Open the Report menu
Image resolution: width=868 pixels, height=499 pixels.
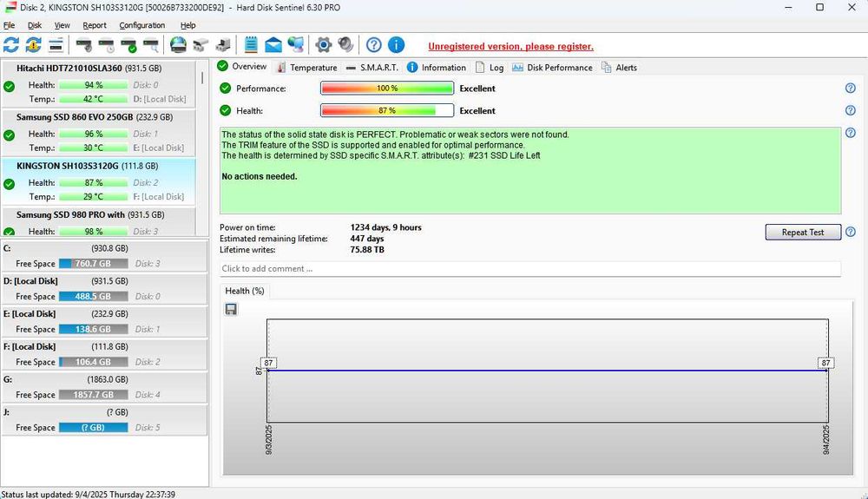(x=95, y=25)
